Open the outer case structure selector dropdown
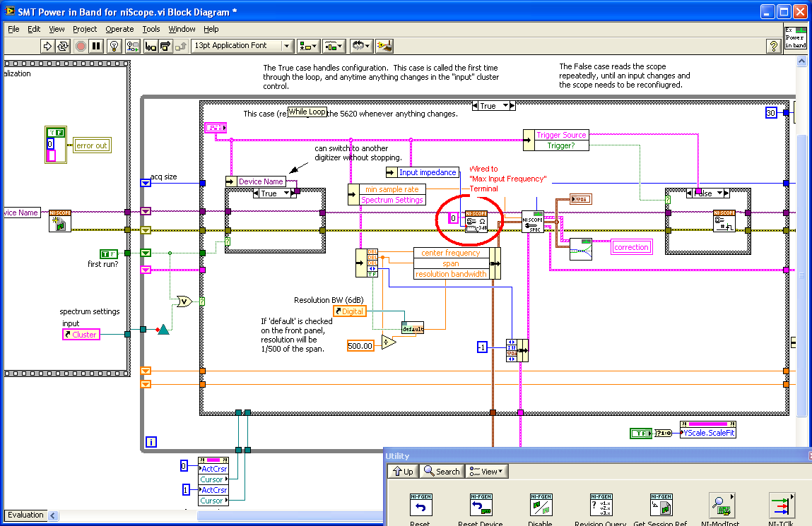 [x=505, y=105]
